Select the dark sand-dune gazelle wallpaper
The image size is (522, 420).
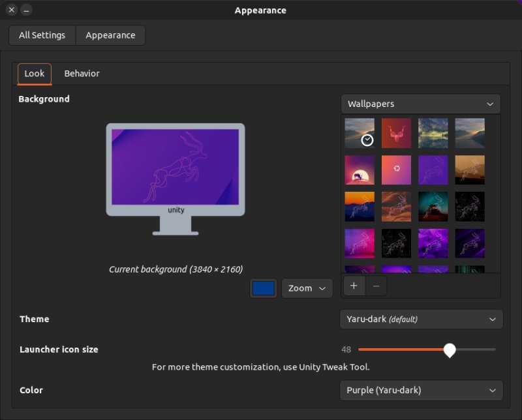469,170
